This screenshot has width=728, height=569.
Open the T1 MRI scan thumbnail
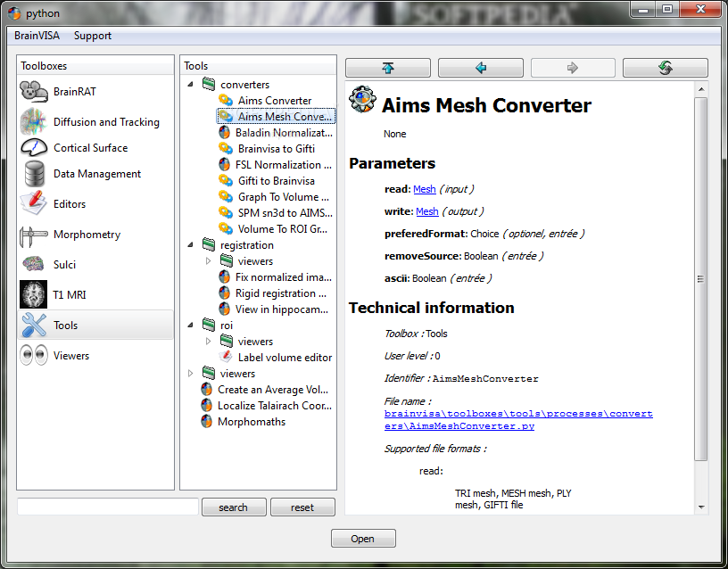pyautogui.click(x=33, y=294)
